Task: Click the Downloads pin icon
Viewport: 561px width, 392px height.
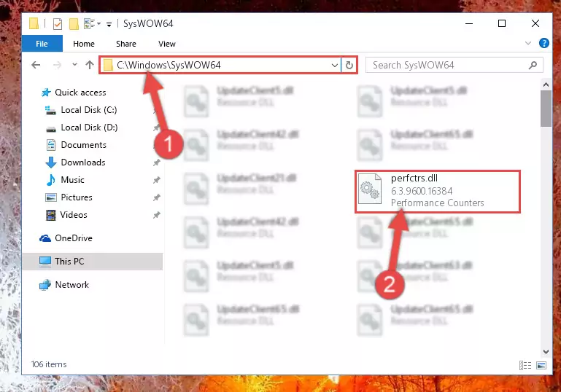Action: pos(156,162)
